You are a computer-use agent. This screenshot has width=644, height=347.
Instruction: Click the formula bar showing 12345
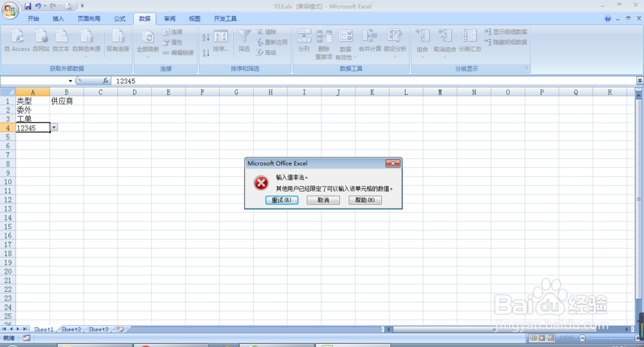(x=374, y=81)
